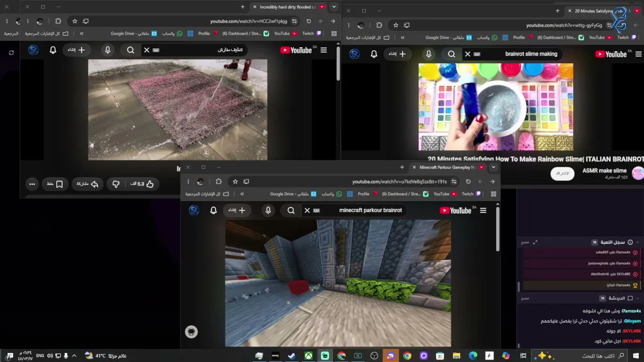Click the rainbow slime video player
The image size is (644, 362).
pos(496,107)
